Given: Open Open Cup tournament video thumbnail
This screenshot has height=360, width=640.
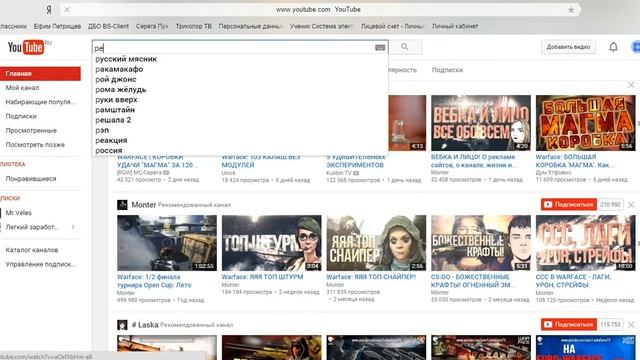Looking at the screenshot, I should pyautogui.click(x=167, y=243).
